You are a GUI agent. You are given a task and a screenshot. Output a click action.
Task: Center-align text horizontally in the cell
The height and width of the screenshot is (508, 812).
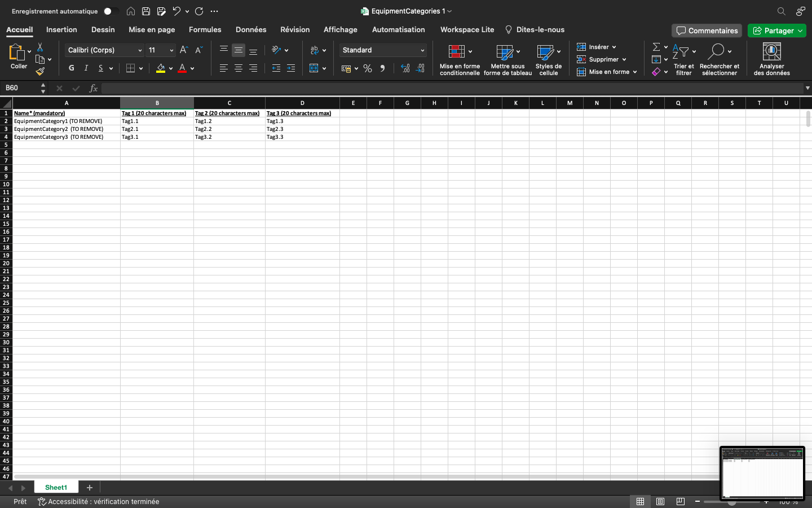[239, 68]
